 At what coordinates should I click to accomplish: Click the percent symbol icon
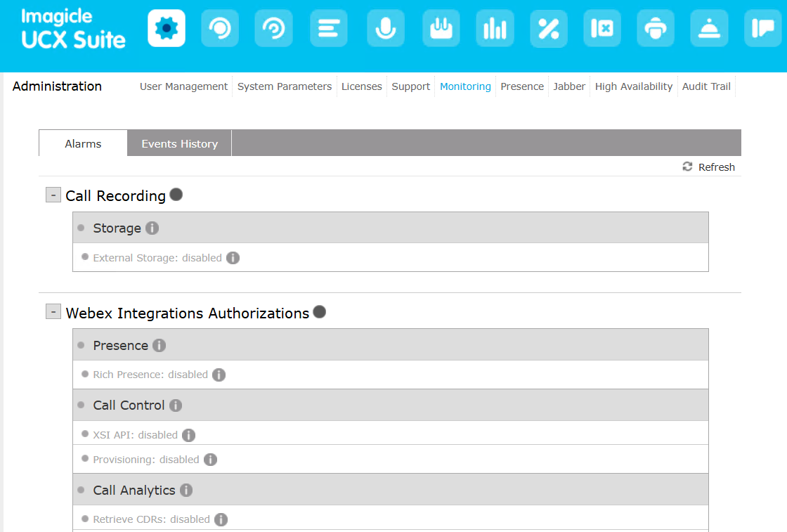click(x=548, y=29)
